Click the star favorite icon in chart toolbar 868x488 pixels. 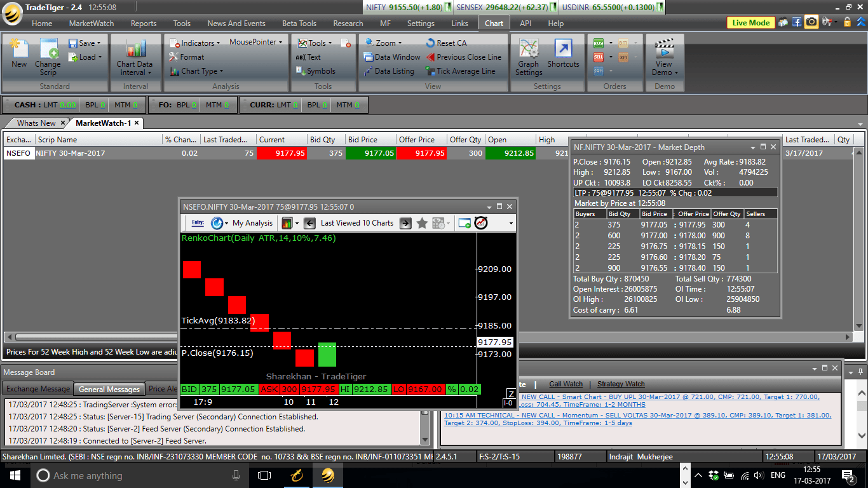coord(422,223)
